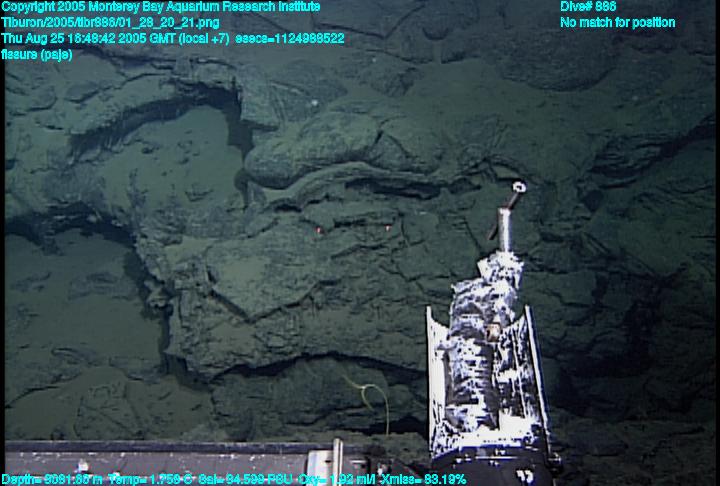
Task: Click the Copyright 2005 Monterey Bay Aquarium line
Action: coord(161,7)
